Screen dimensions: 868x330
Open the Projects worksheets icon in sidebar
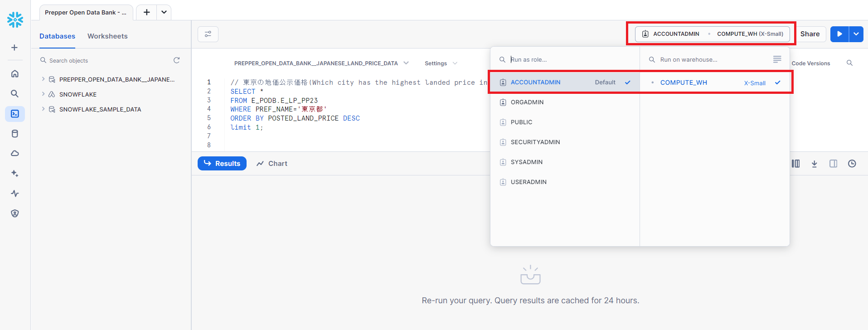click(15, 114)
